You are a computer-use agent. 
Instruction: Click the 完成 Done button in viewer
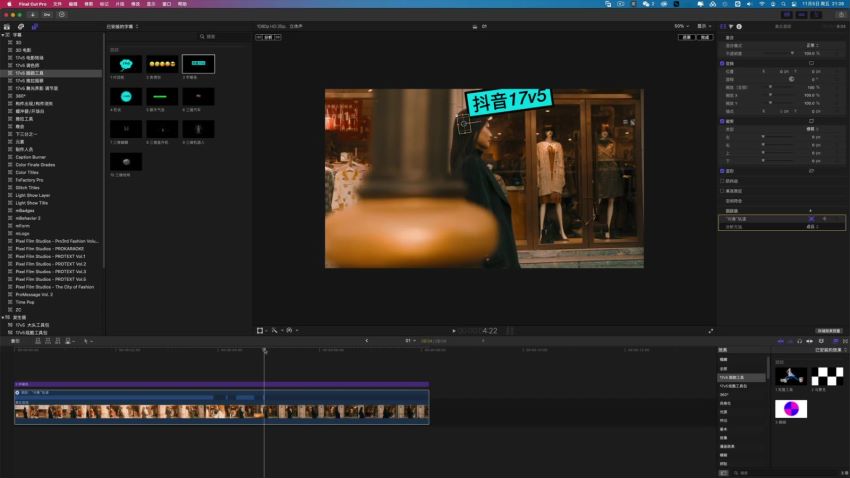pyautogui.click(x=705, y=37)
